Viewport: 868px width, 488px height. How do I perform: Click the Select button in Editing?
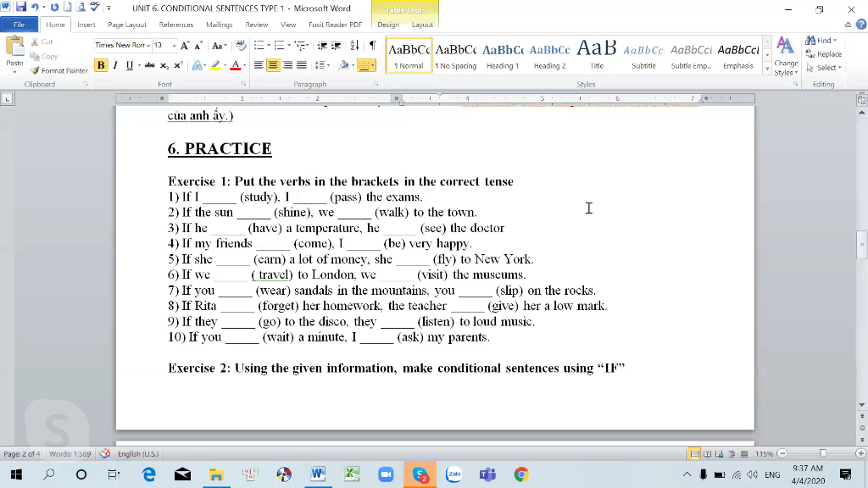[x=824, y=68]
